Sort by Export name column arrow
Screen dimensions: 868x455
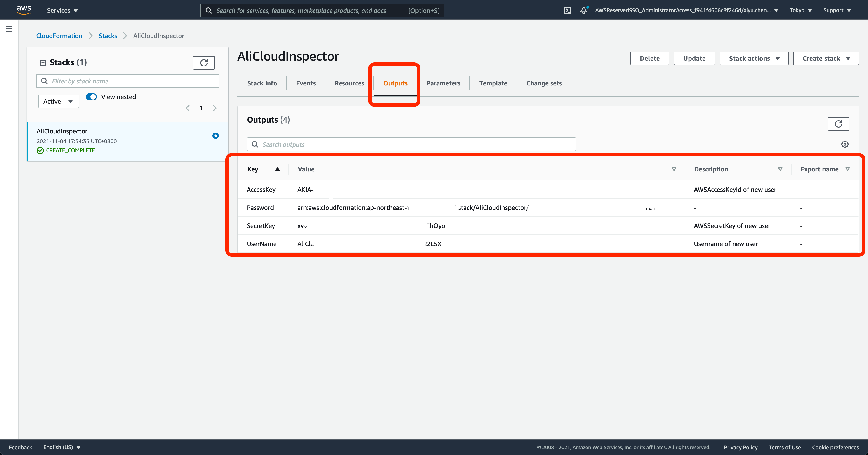click(x=847, y=169)
